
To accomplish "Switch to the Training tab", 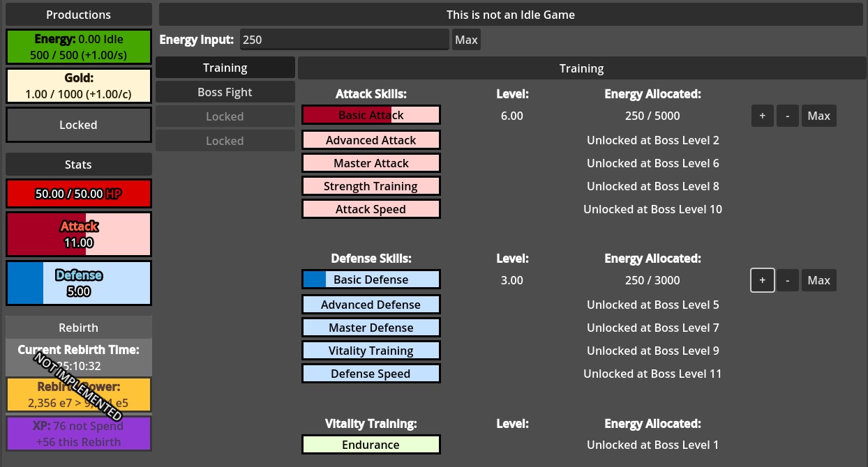I will [225, 67].
